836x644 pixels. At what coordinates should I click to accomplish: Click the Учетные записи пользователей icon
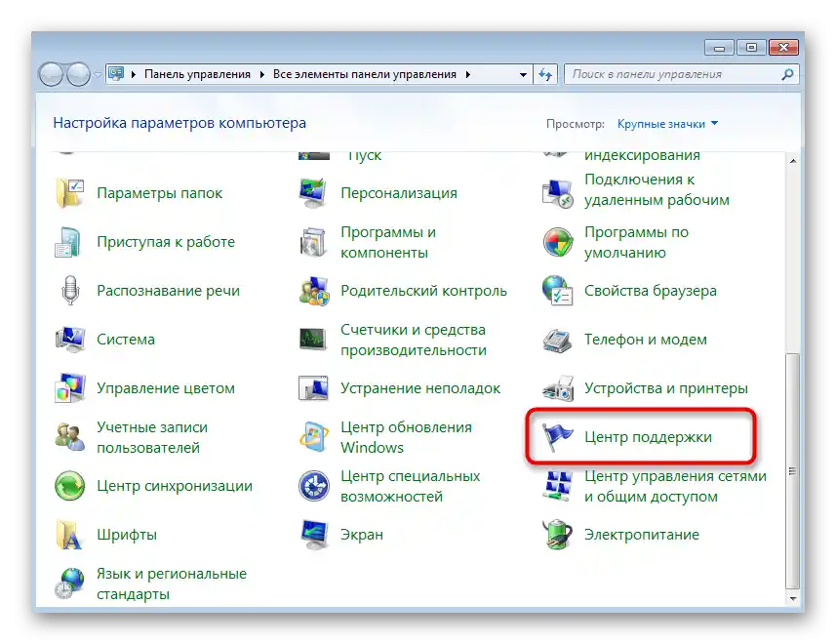pyautogui.click(x=70, y=437)
